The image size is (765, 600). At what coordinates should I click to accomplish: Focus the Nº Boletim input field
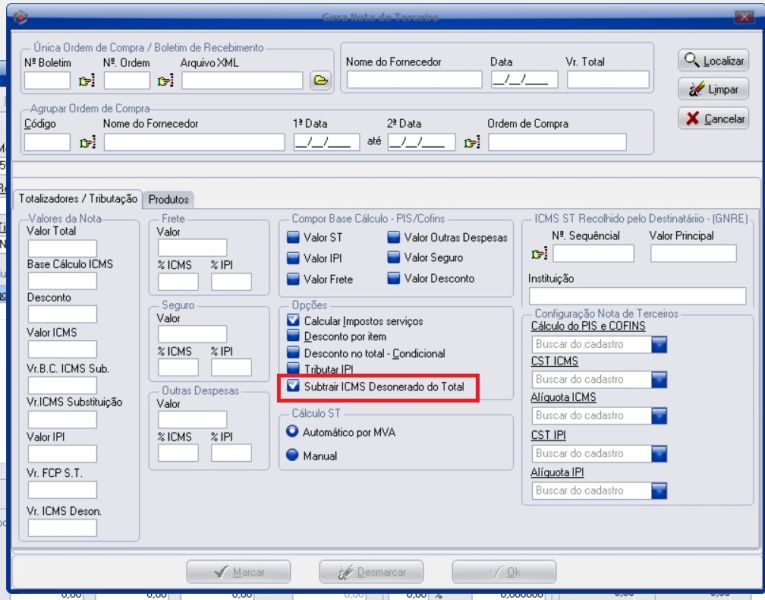(x=47, y=80)
